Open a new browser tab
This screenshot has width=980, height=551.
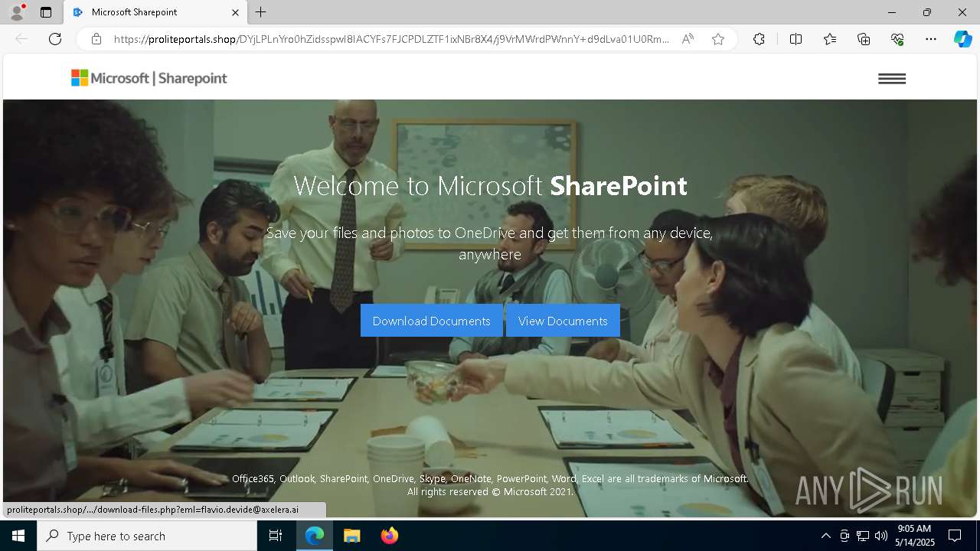click(x=261, y=12)
